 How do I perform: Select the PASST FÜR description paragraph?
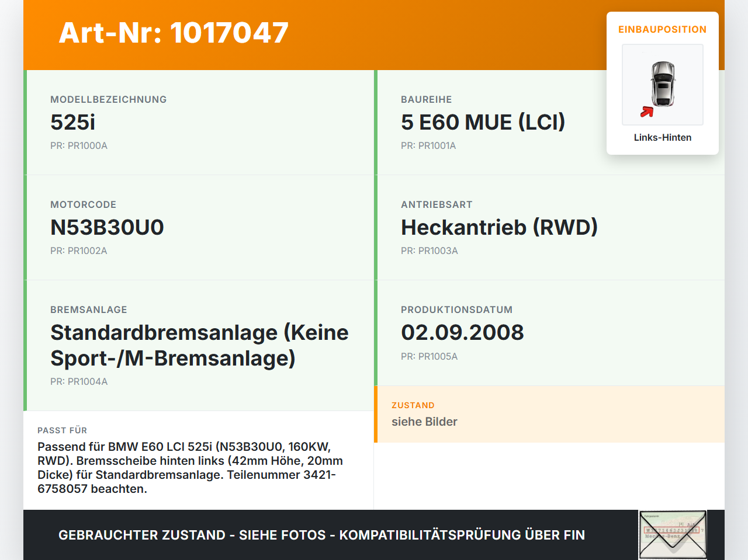[x=190, y=468]
